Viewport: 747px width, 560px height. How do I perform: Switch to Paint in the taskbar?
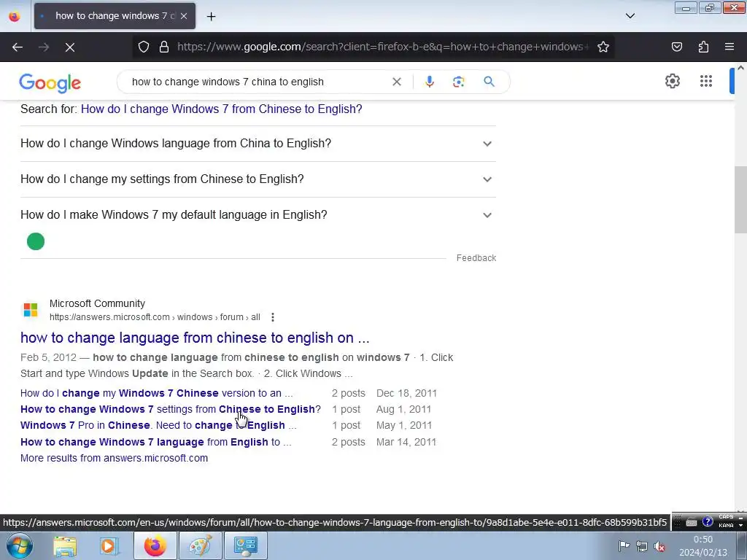pos(200,545)
